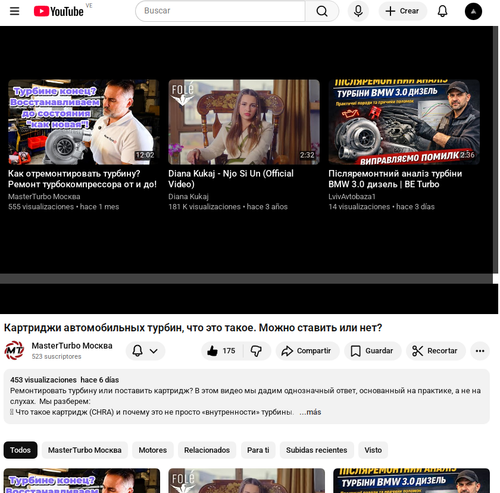Screen dimensions: 500x493
Task: Open end-screen video with 12:02 duration
Action: (x=84, y=122)
